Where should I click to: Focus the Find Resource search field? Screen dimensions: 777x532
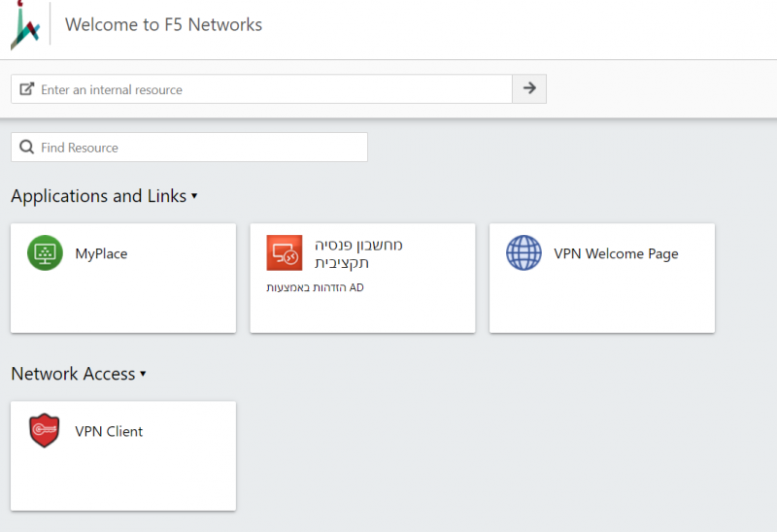click(189, 148)
